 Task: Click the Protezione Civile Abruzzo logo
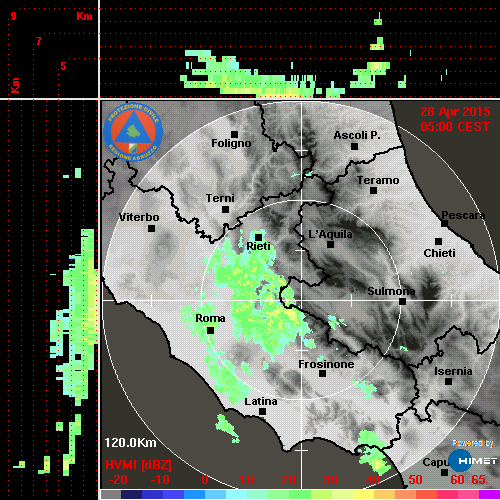tap(133, 132)
